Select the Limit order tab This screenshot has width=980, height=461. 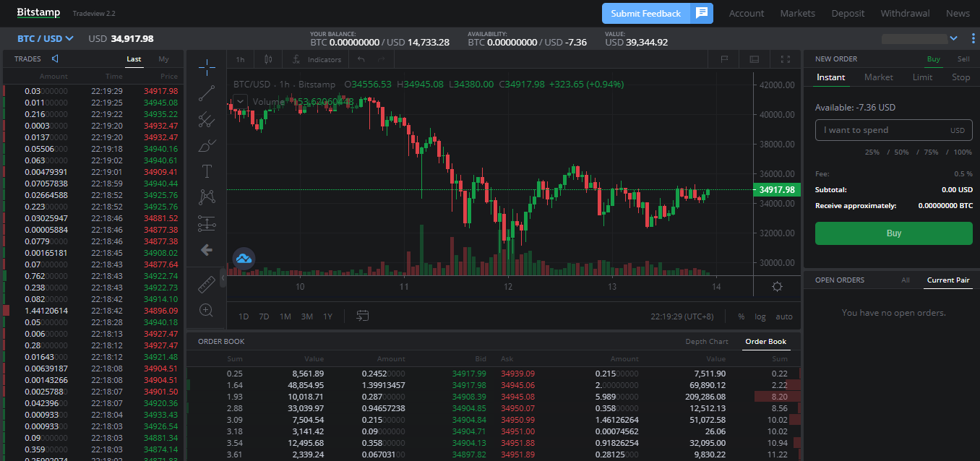click(x=922, y=77)
